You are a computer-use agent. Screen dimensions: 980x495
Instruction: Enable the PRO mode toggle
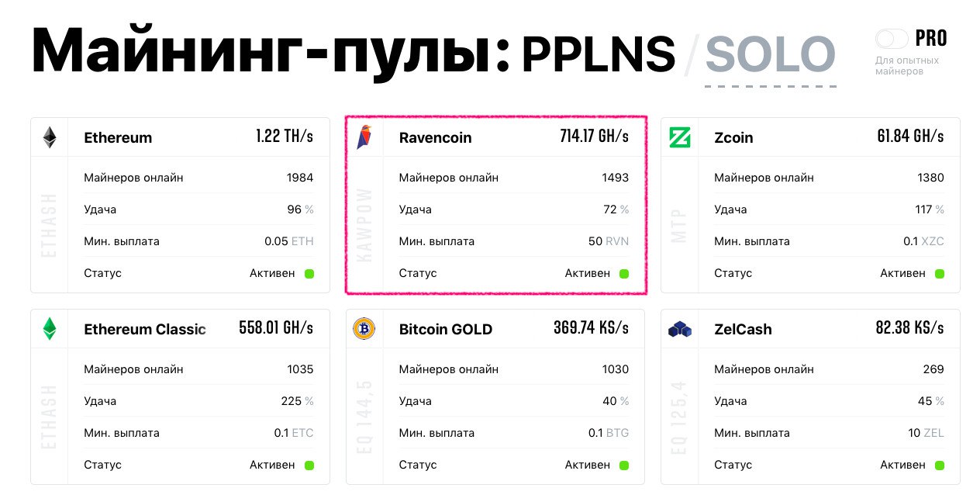[892, 39]
